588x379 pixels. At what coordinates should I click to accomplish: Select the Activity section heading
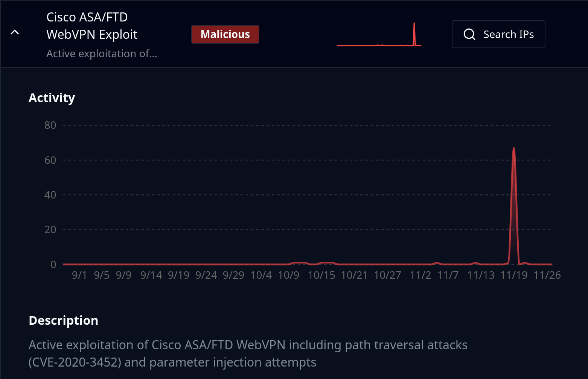(52, 98)
